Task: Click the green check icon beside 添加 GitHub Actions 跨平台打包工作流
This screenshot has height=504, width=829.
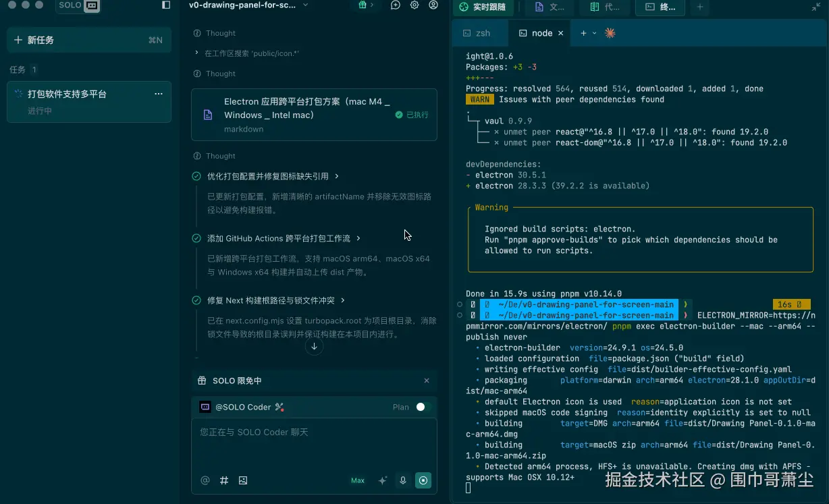Action: [196, 238]
